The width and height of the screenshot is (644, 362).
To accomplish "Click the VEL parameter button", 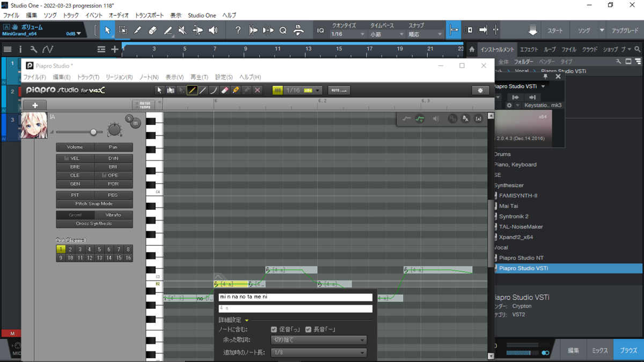I will (75, 159).
